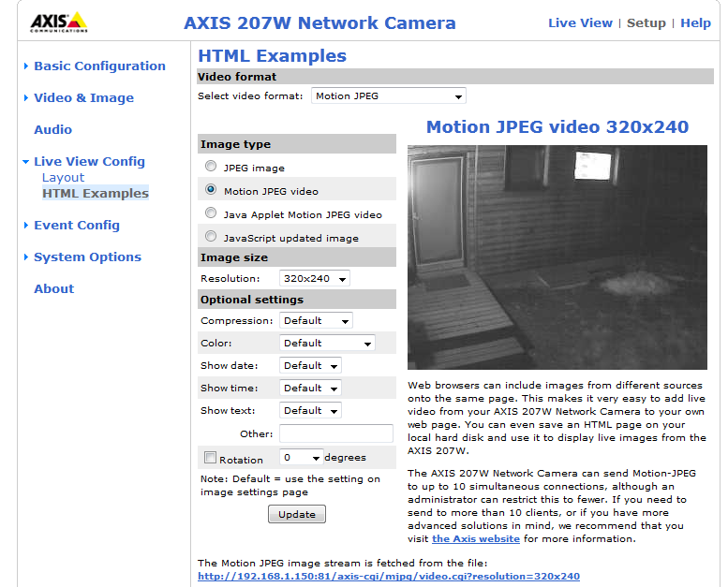Click the AXIS 207W Network Camera title

pyautogui.click(x=319, y=22)
